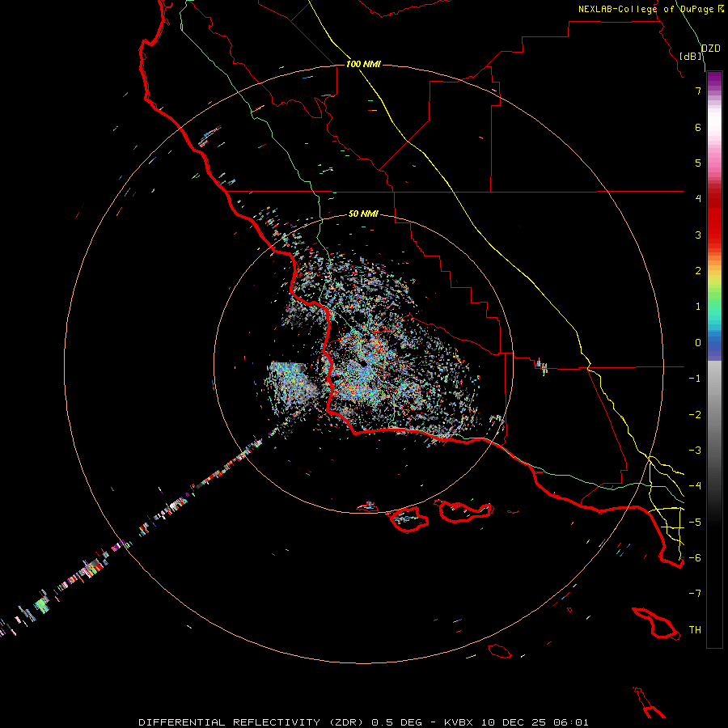The width and height of the screenshot is (728, 728).
Task: Click the 2 dB label on the legend
Action: click(x=698, y=271)
